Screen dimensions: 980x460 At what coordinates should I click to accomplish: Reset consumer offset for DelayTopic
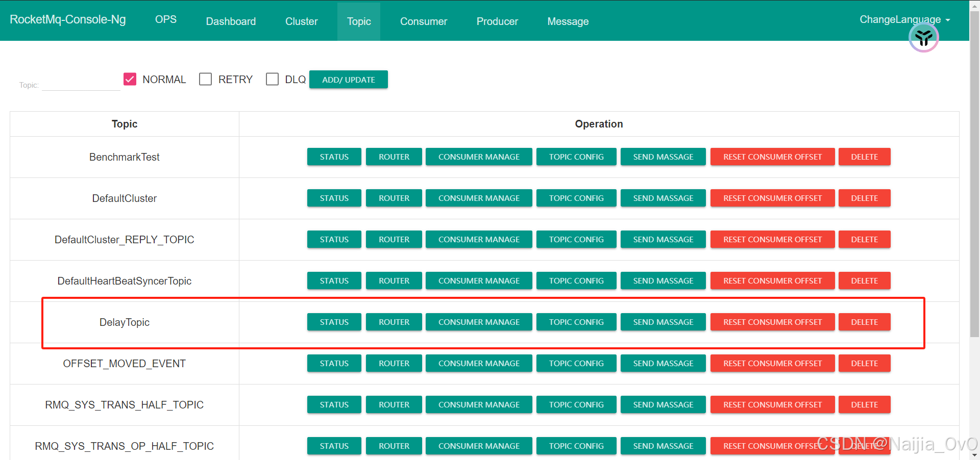(x=772, y=322)
